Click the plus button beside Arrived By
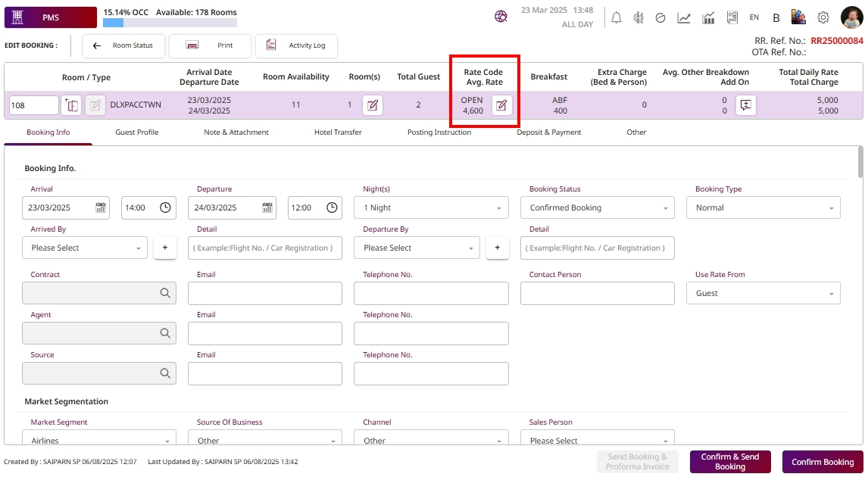This screenshot has height=480, width=868. coord(165,248)
